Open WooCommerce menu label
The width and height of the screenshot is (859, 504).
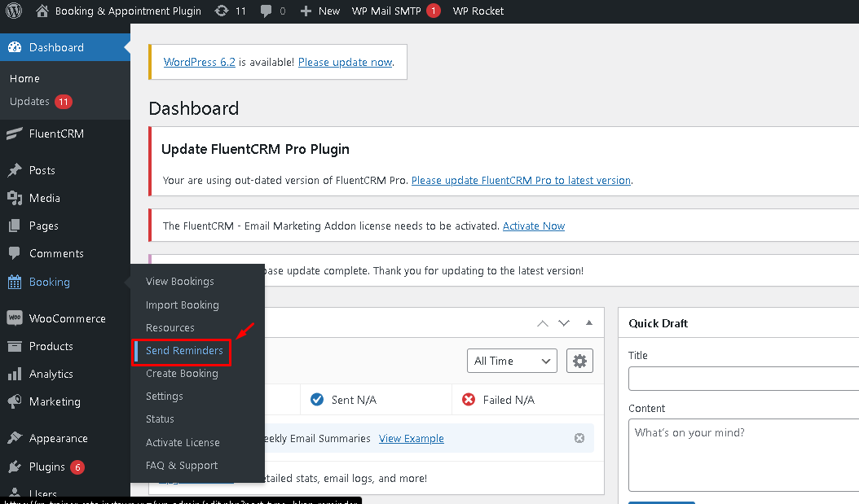[x=68, y=318]
